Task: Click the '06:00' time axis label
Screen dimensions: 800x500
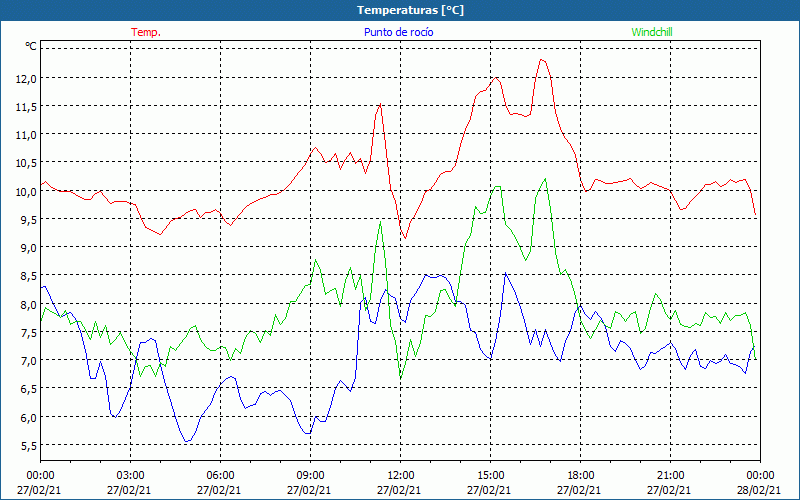Action: (x=220, y=476)
